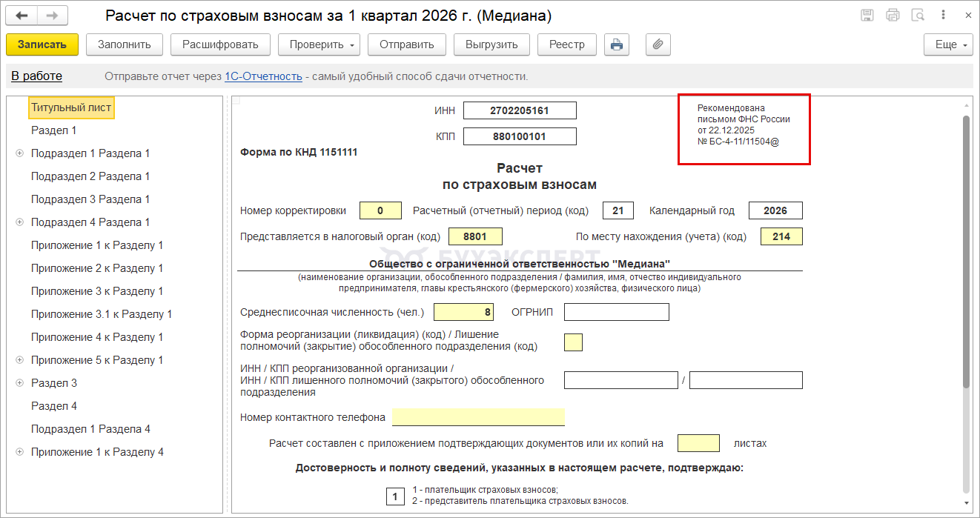The height and width of the screenshot is (518, 980).
Task: Click the Отправить button
Action: tap(407, 44)
